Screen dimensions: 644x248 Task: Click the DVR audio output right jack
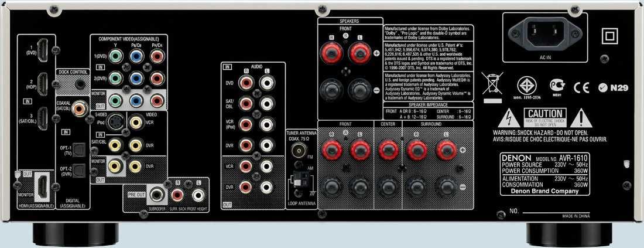click(x=246, y=187)
